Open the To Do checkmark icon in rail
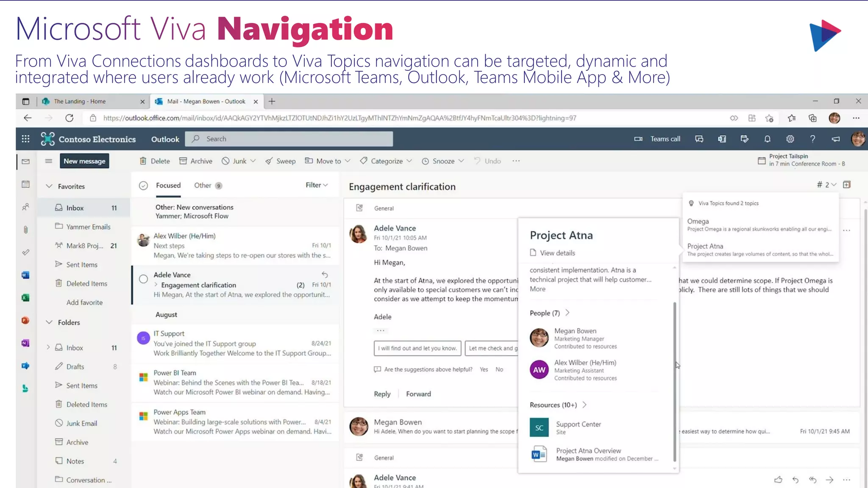The height and width of the screenshot is (488, 868). tap(26, 252)
